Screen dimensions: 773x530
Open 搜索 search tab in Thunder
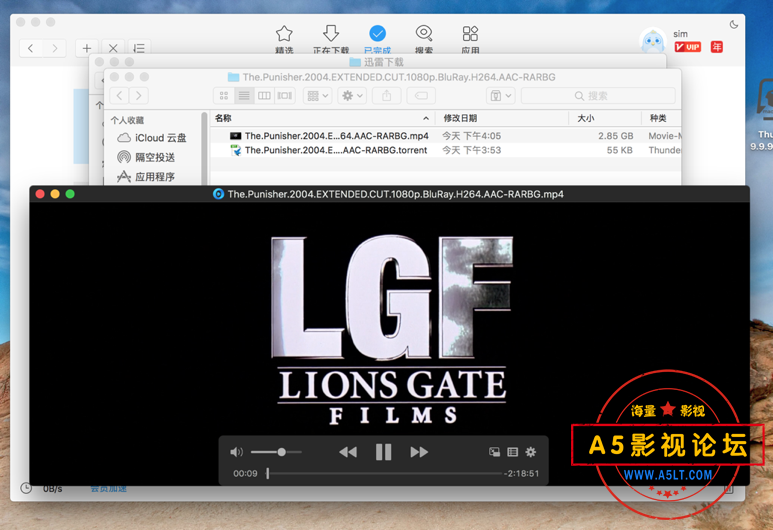click(424, 39)
